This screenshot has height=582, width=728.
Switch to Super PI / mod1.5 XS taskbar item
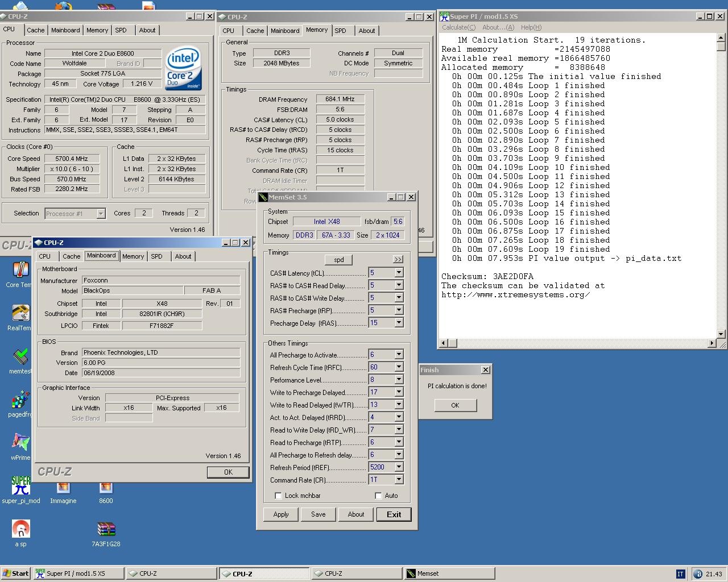pyautogui.click(x=77, y=573)
